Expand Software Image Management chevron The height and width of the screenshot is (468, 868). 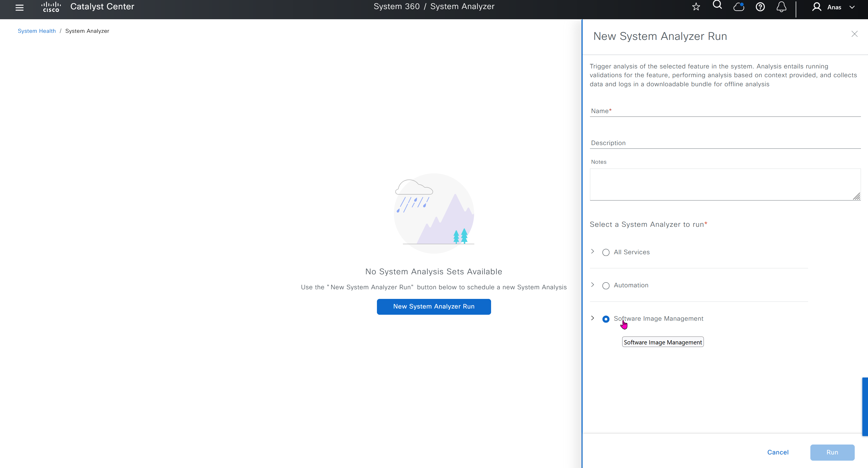pos(592,318)
